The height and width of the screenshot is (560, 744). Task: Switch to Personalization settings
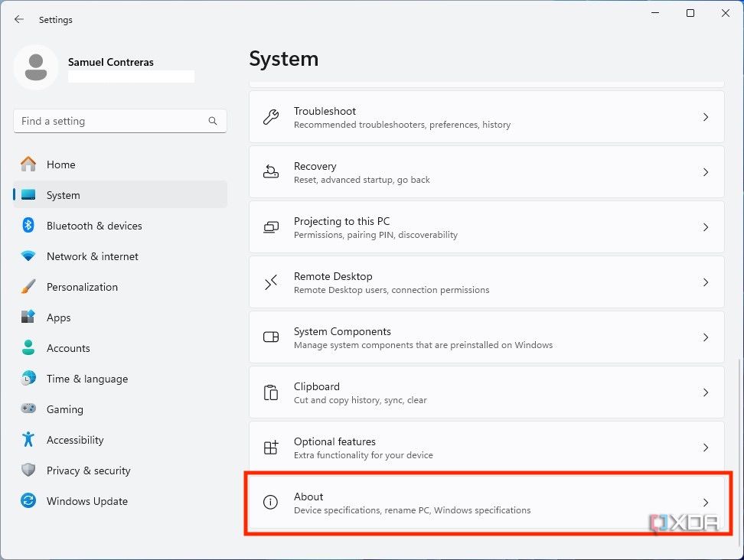coord(120,286)
